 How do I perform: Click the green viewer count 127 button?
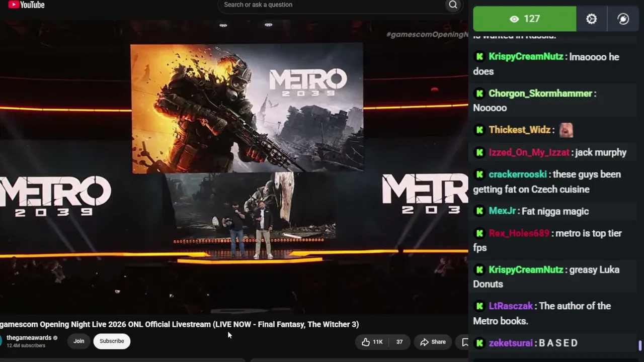click(524, 19)
